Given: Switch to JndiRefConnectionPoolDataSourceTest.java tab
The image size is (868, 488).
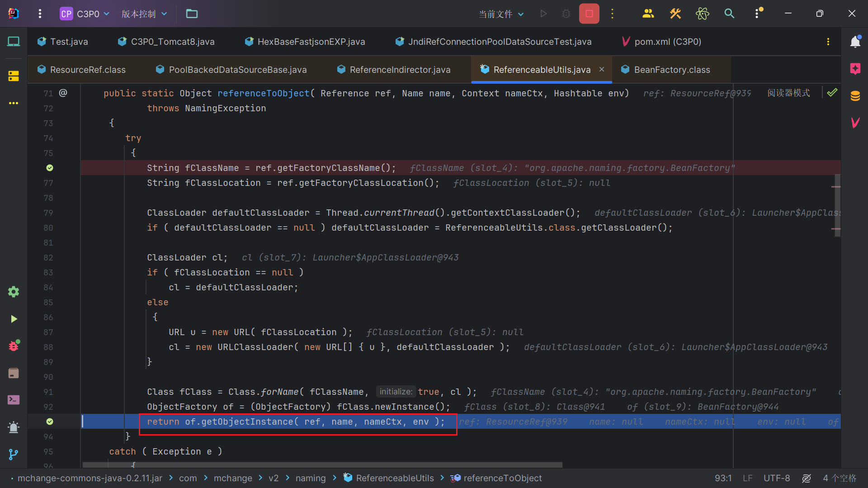Looking at the screenshot, I should 493,42.
